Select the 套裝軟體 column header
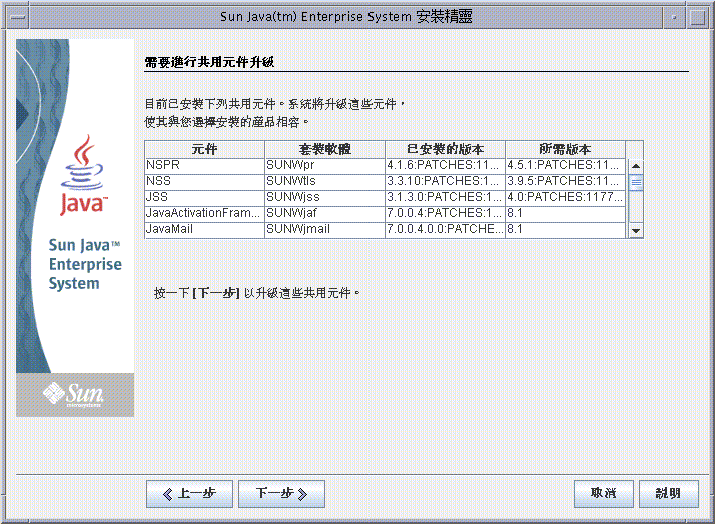 [325, 149]
